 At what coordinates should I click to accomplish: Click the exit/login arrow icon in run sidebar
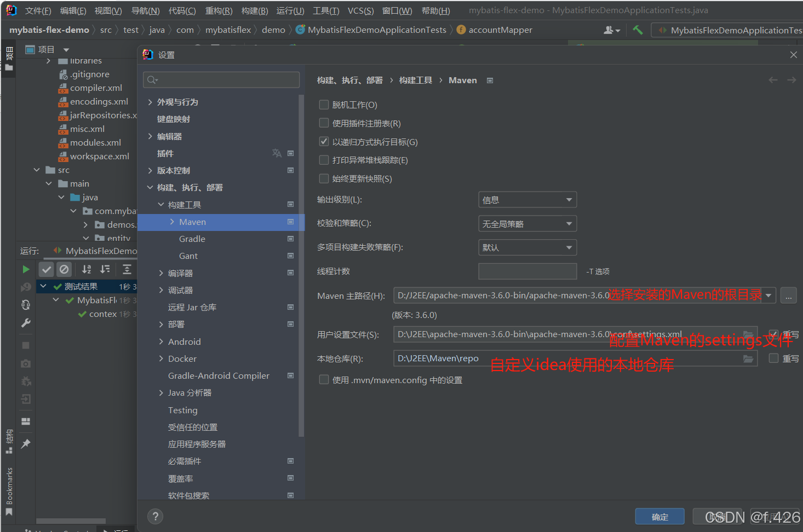[26, 399]
